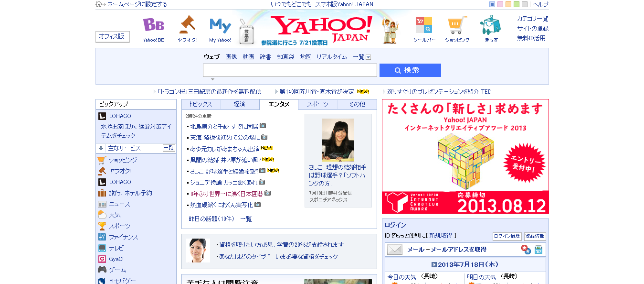Viewport: 644px width, 284px height.
Task: Select the pink theme color swatch
Action: (500, 4)
